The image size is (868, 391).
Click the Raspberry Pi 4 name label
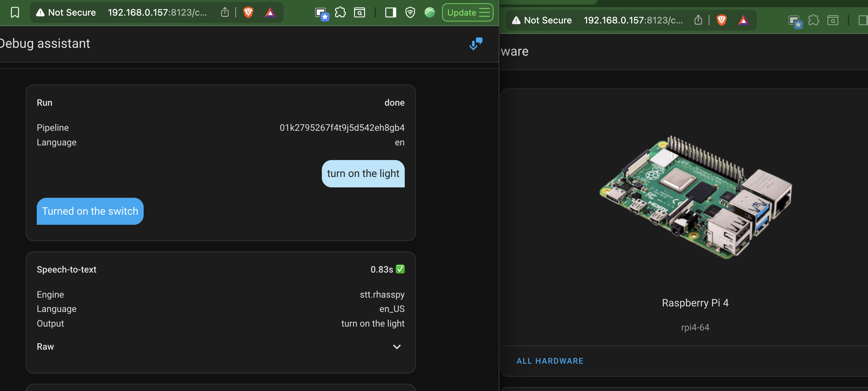695,303
